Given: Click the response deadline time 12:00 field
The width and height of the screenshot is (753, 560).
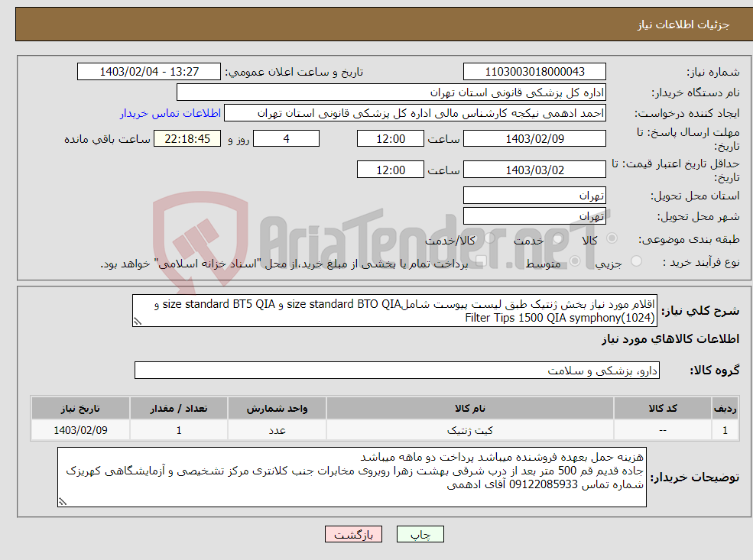Looking at the screenshot, I should 391,139.
